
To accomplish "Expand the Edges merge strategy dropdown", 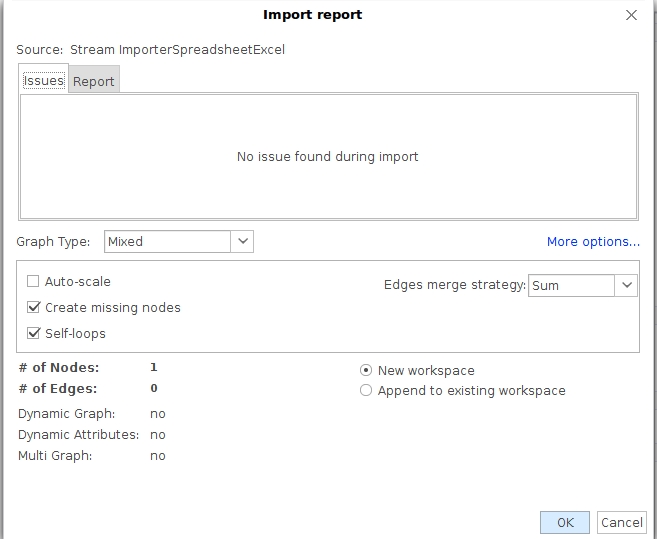I will [627, 285].
